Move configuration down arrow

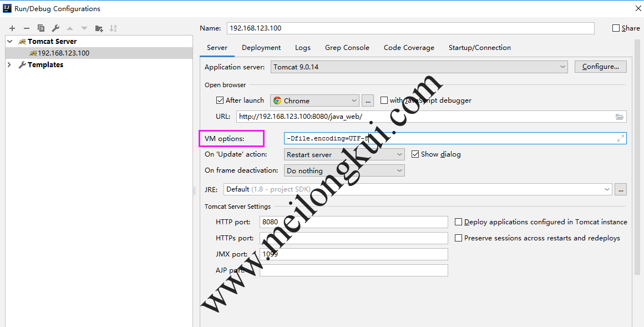pos(84,28)
